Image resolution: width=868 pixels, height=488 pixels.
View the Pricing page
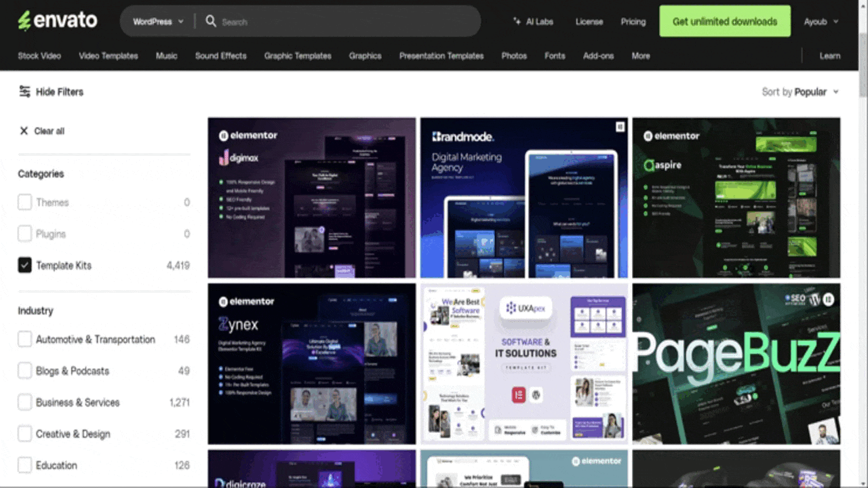click(633, 22)
